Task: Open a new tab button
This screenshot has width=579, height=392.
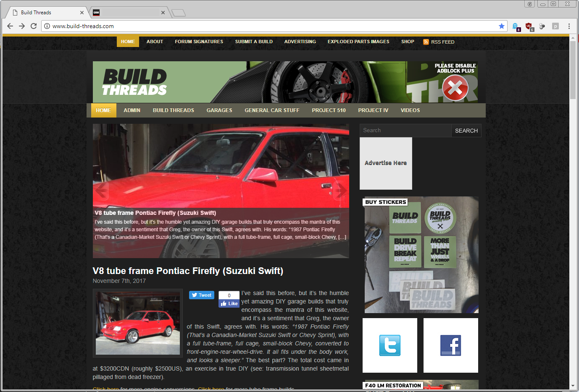Action: pos(179,13)
